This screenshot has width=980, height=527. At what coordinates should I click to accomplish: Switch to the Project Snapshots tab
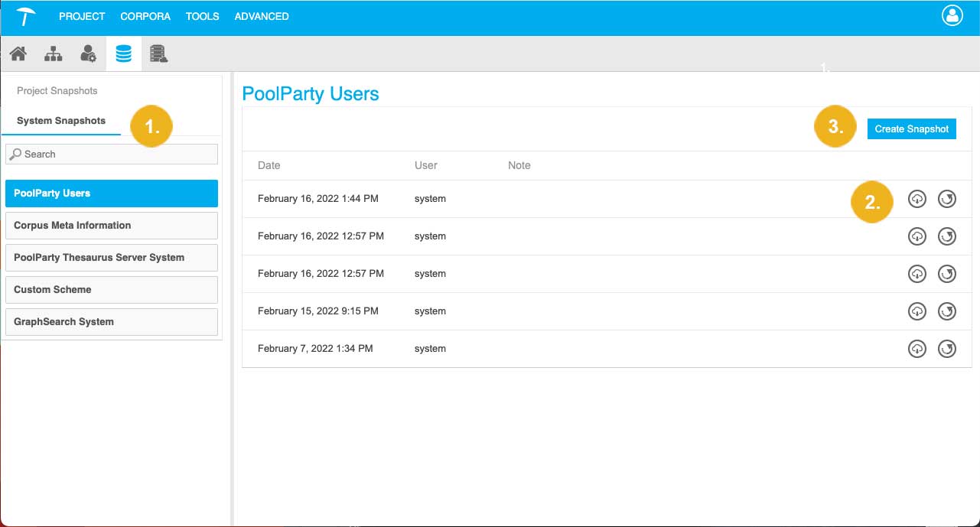click(x=57, y=91)
